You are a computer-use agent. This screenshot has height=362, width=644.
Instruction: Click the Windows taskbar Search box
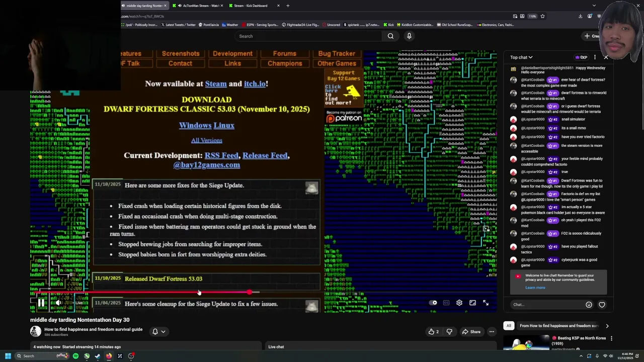(42, 356)
